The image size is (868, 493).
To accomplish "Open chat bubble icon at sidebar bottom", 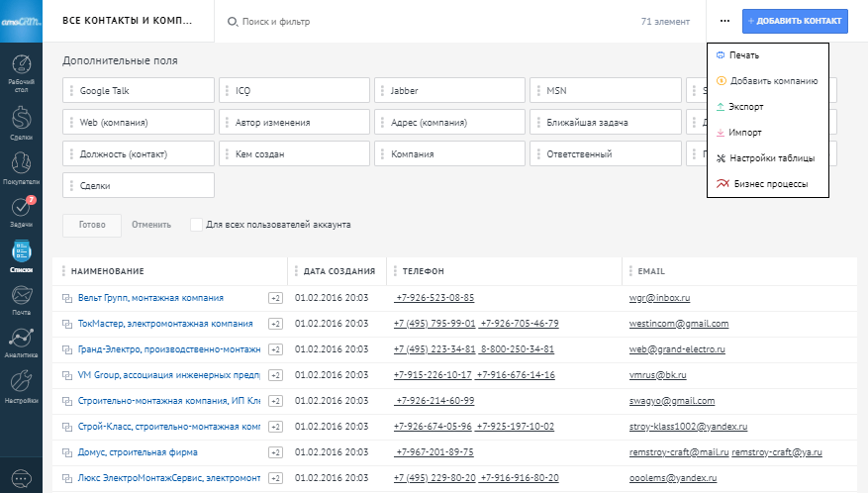I will click(x=21, y=475).
